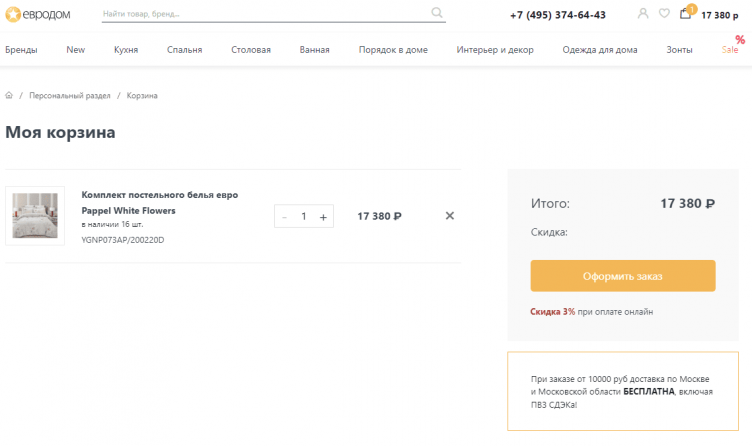Open the bedding set product thumbnail
This screenshot has height=446, width=752.
[x=35, y=216]
